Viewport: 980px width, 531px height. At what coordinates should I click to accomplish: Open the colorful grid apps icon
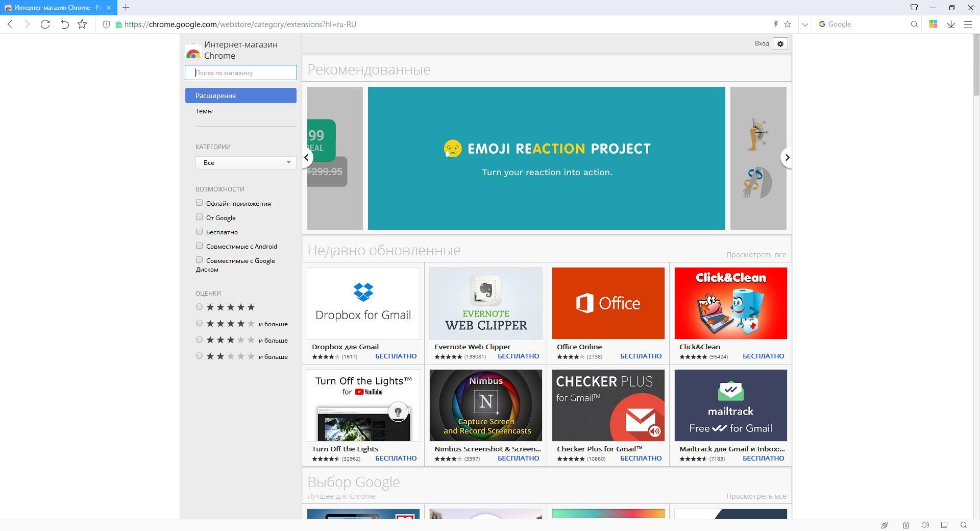point(933,24)
